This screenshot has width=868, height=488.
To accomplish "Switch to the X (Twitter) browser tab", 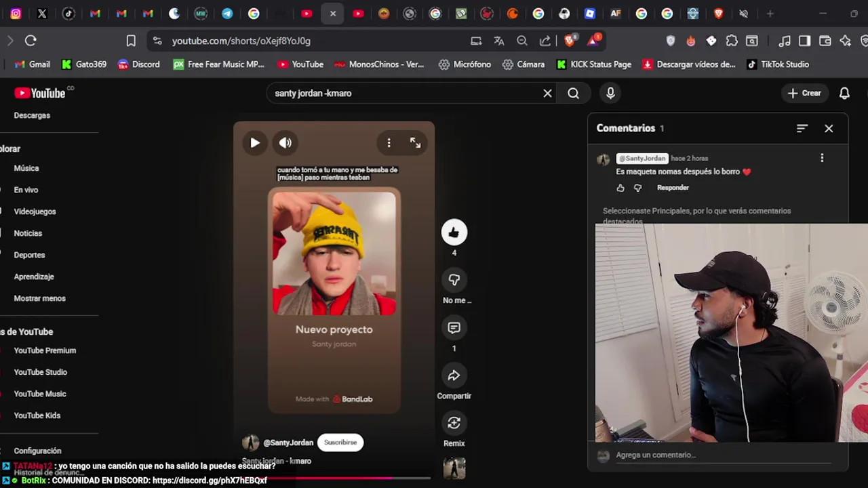I will 42,14.
